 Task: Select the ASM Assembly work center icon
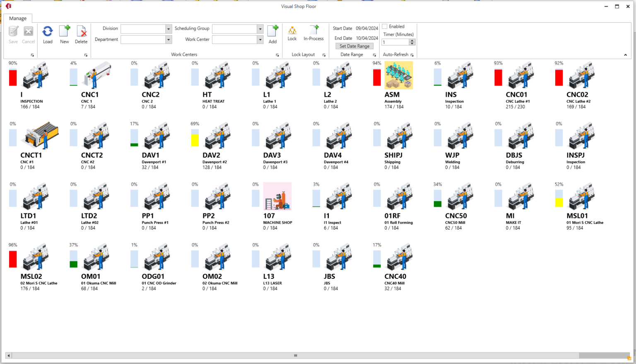398,75
